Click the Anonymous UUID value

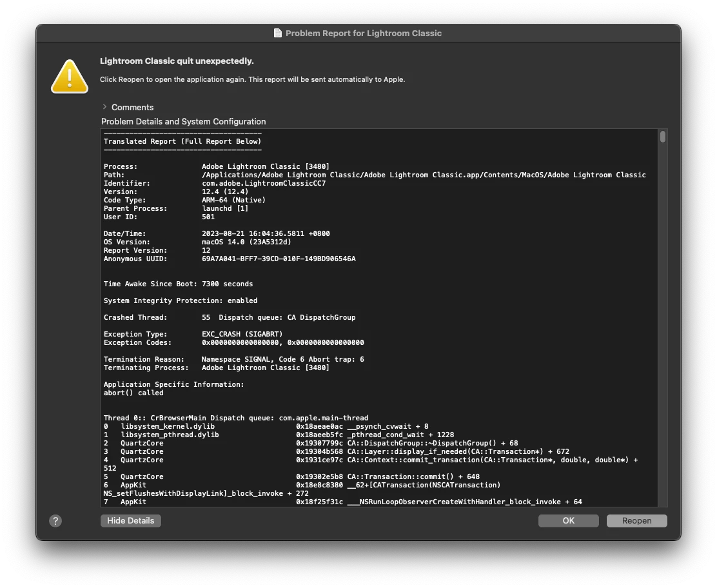click(x=279, y=259)
